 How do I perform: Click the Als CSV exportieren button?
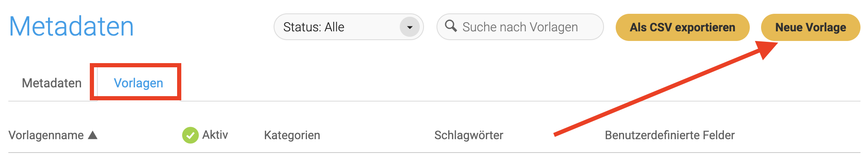click(683, 27)
